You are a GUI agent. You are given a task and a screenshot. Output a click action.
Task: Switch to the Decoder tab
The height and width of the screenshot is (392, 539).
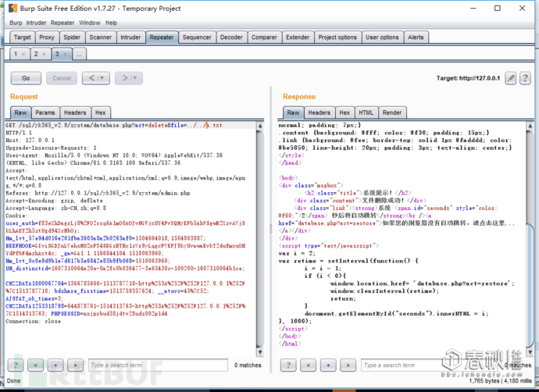click(x=231, y=37)
